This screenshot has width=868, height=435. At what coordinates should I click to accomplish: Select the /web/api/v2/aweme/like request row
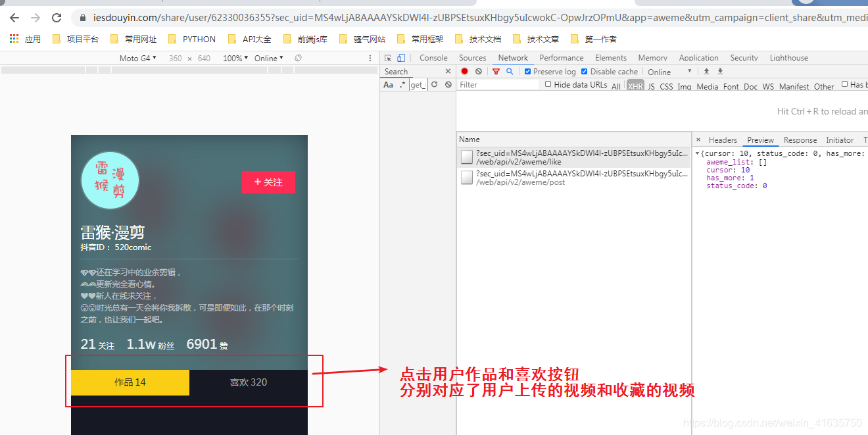[574, 157]
